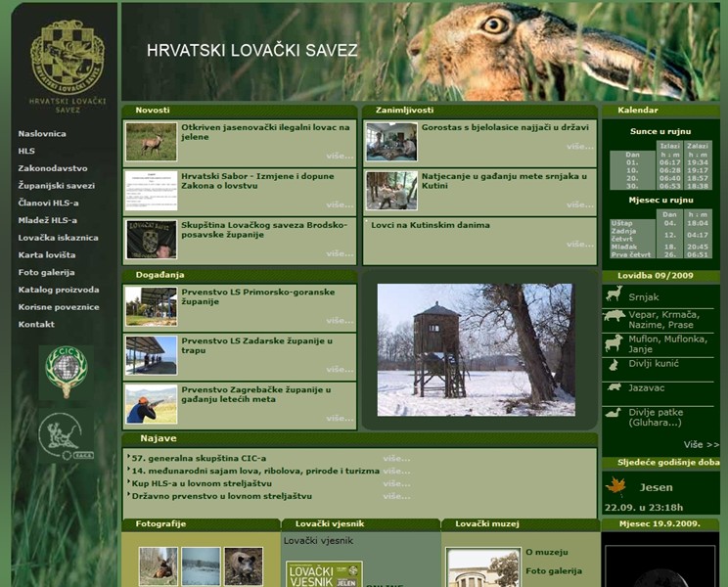
Task: Open the Lovački vjesnik magazine cover
Action: click(x=324, y=574)
